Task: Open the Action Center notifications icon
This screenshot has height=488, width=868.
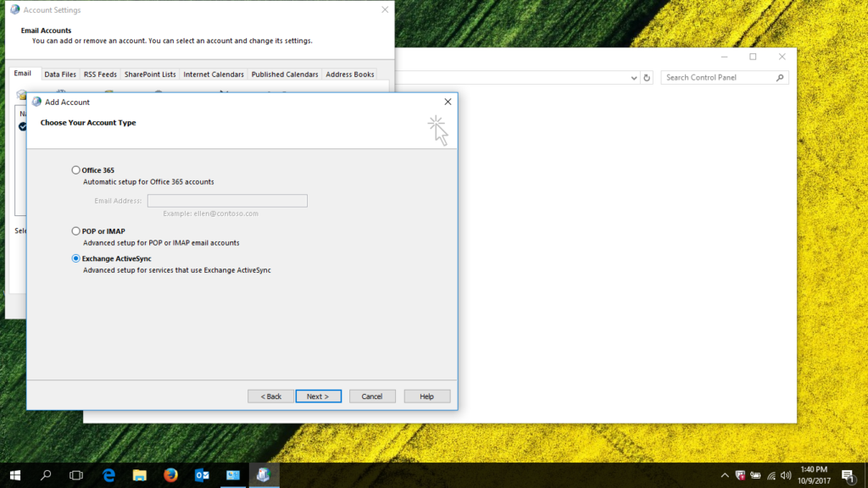Action: point(847,474)
